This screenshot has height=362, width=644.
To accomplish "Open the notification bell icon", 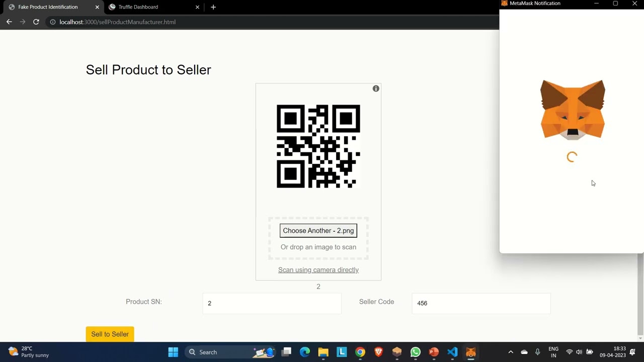I will (x=632, y=352).
